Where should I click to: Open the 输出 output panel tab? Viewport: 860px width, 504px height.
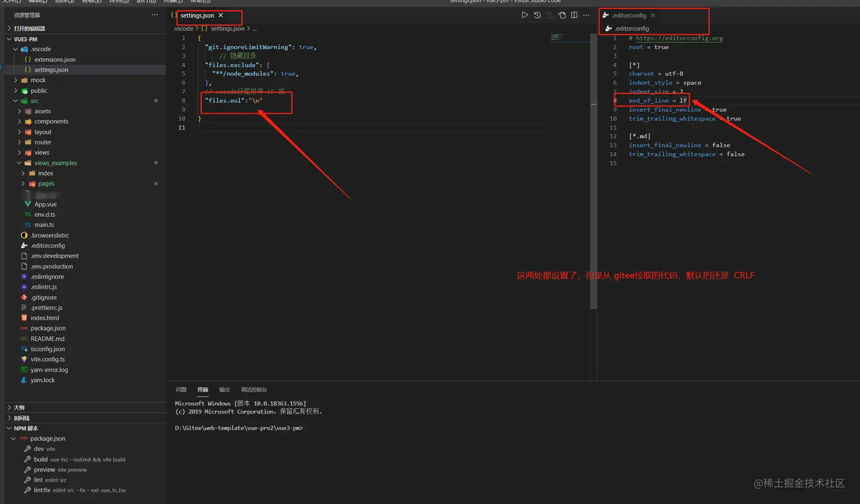tap(224, 390)
